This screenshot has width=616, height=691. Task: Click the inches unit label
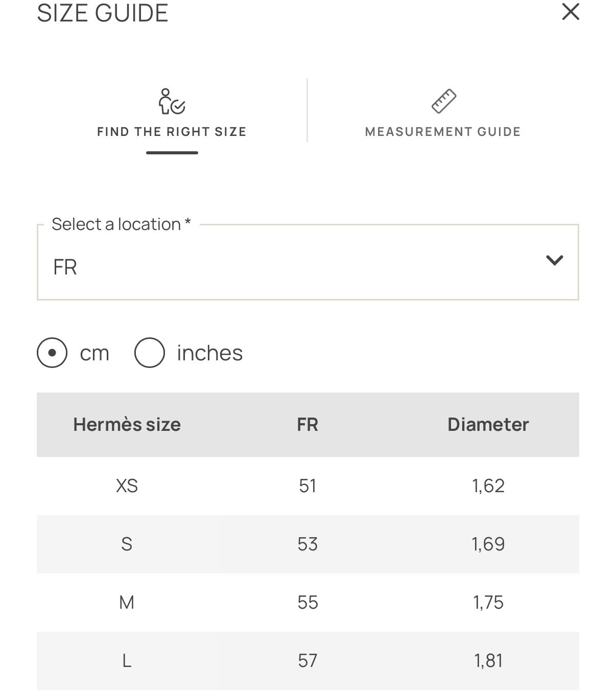[x=209, y=353]
